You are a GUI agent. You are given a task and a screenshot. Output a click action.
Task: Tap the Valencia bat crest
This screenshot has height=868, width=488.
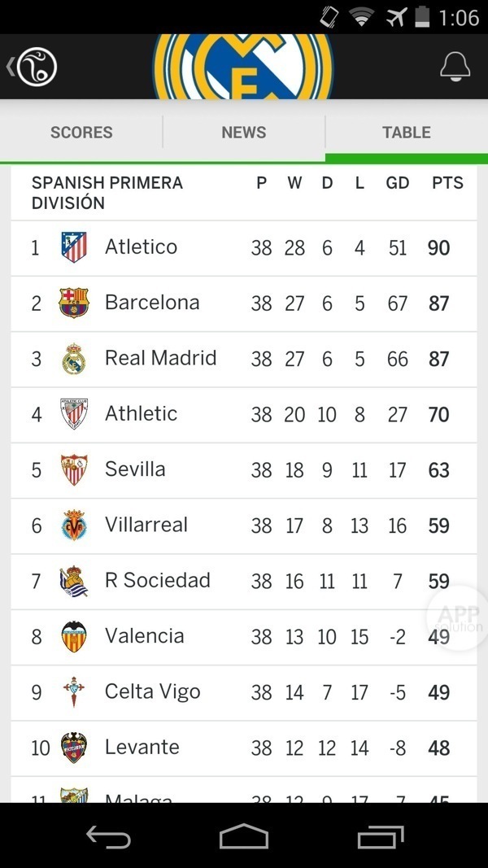click(74, 636)
